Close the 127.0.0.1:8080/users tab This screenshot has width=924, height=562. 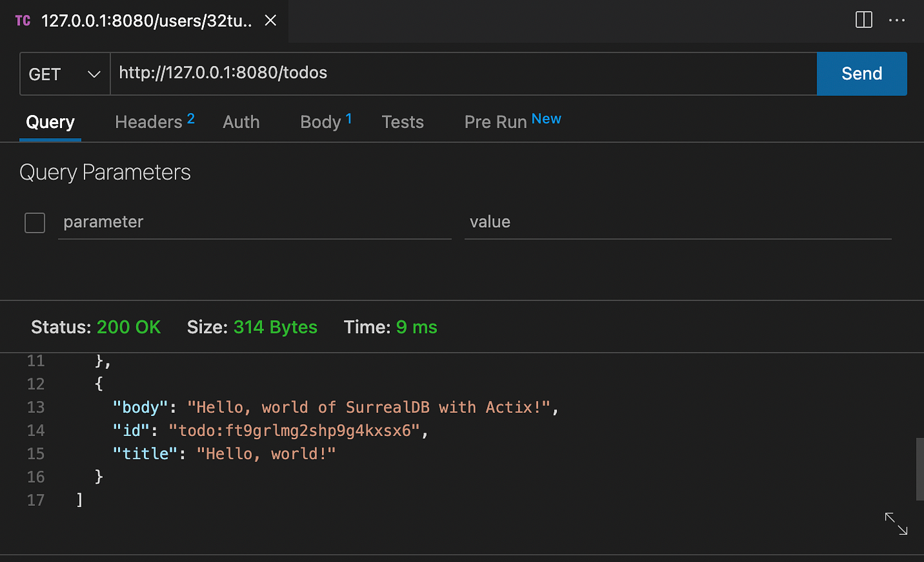[x=270, y=20]
